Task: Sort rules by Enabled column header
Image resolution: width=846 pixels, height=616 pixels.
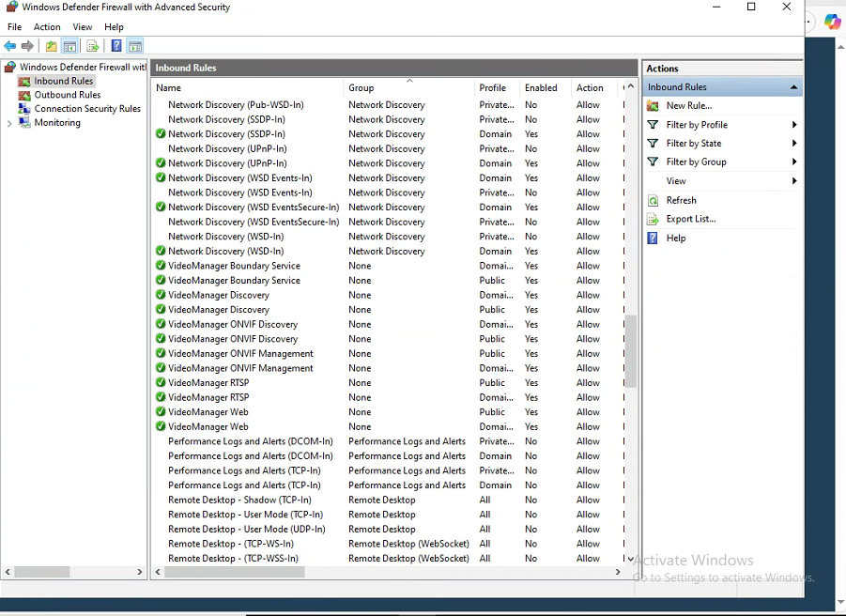Action: click(x=545, y=88)
